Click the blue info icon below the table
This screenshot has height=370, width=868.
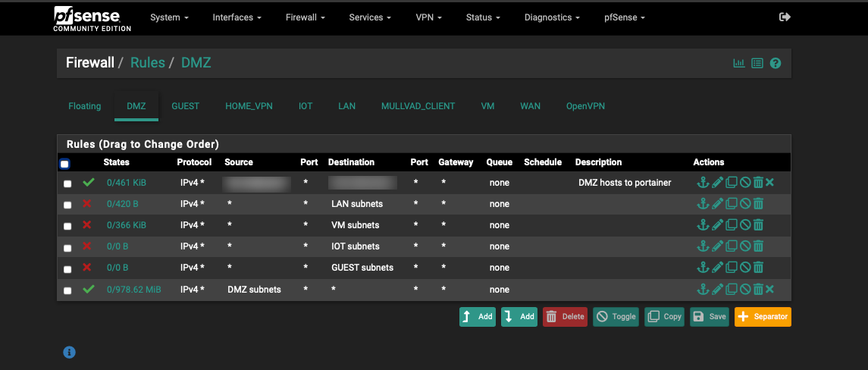click(69, 352)
